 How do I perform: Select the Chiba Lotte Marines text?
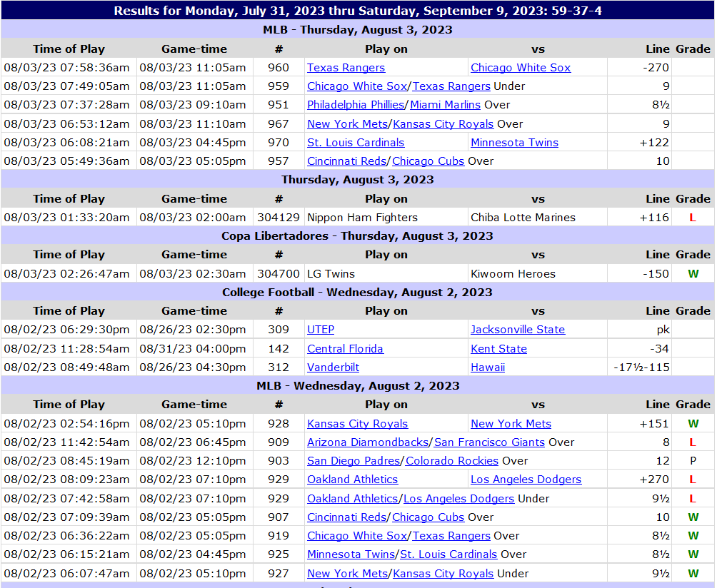523,217
